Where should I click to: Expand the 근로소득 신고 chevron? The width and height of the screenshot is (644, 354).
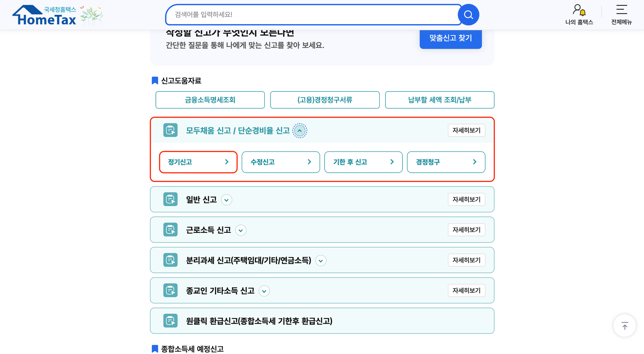click(x=241, y=230)
